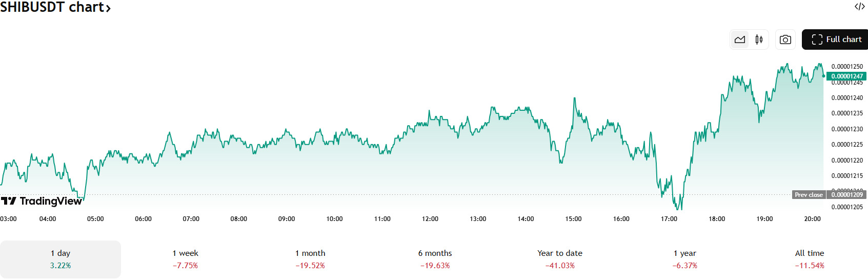Open the embed code icon
Viewport: 868px width, 280px height.
(x=859, y=7)
